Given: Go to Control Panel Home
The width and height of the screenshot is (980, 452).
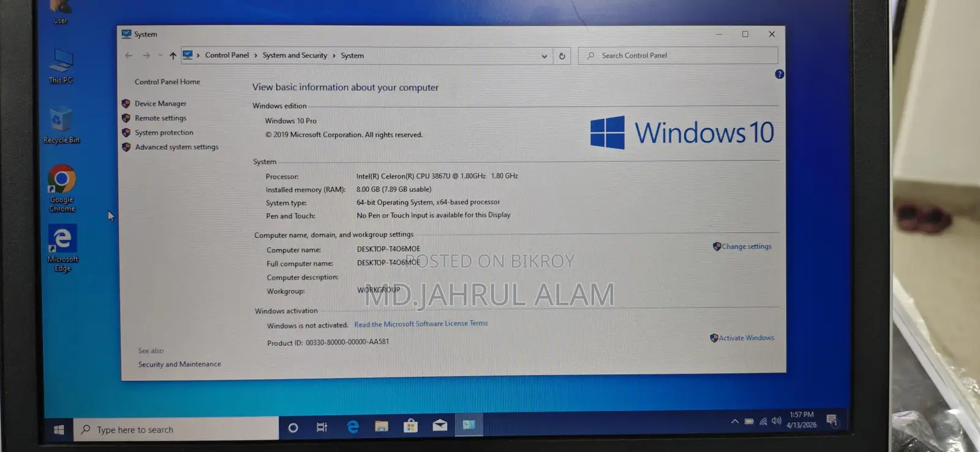Looking at the screenshot, I should click(167, 81).
